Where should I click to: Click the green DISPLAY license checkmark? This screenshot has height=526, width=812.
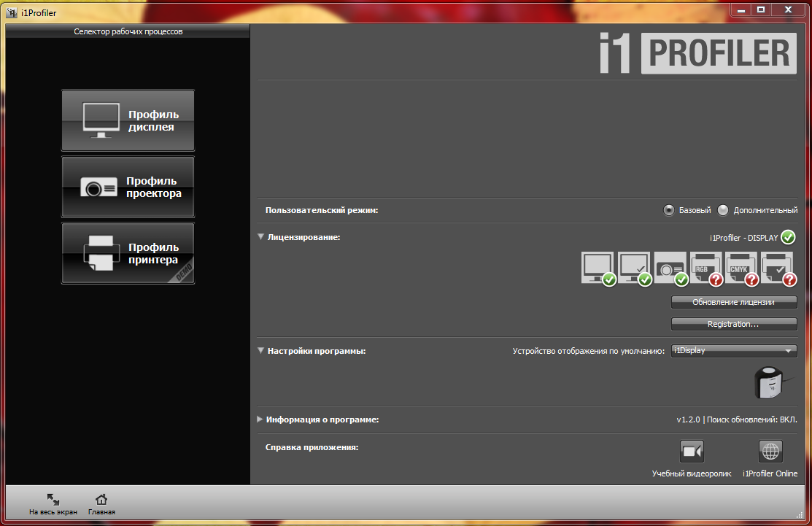click(x=788, y=237)
